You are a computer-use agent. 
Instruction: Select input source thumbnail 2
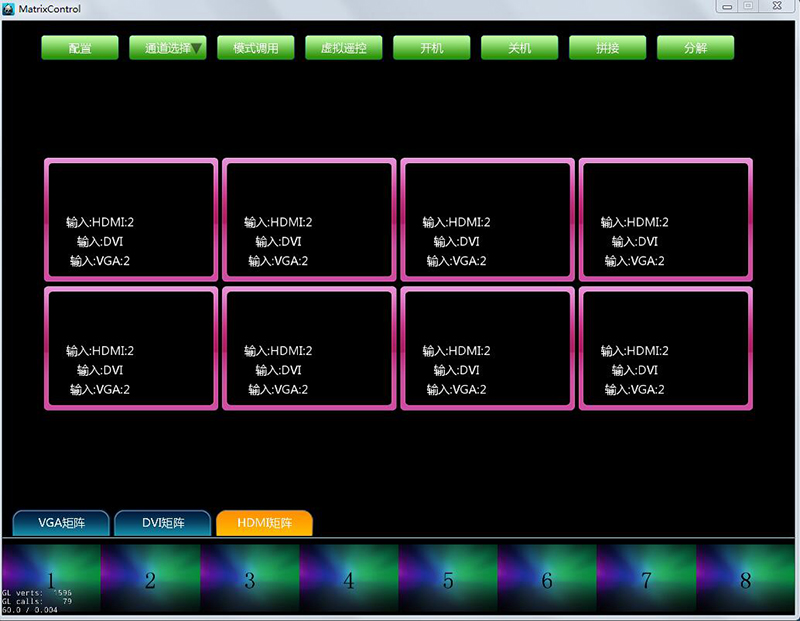pos(150,579)
